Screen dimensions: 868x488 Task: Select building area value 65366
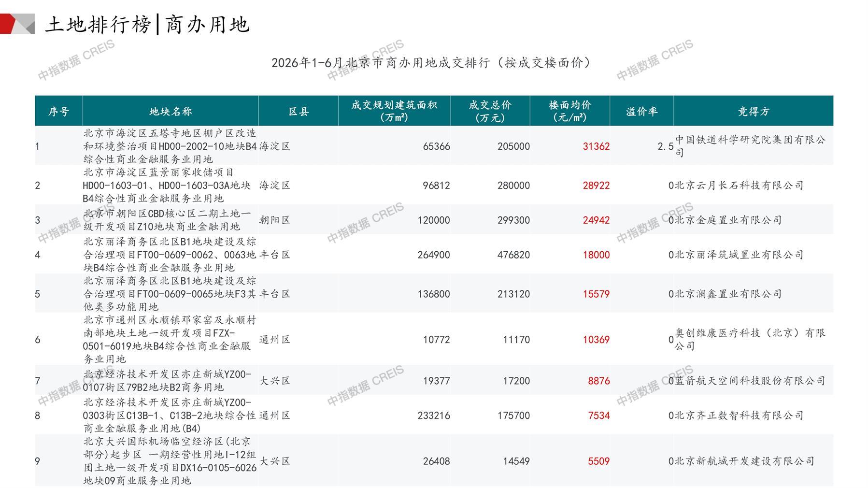click(436, 146)
